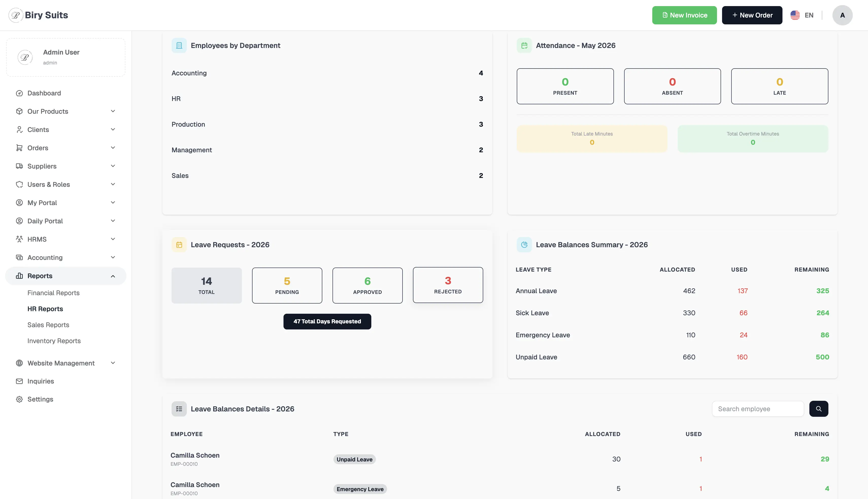Click the Absent attendance card
The height and width of the screenshot is (499, 868).
672,86
